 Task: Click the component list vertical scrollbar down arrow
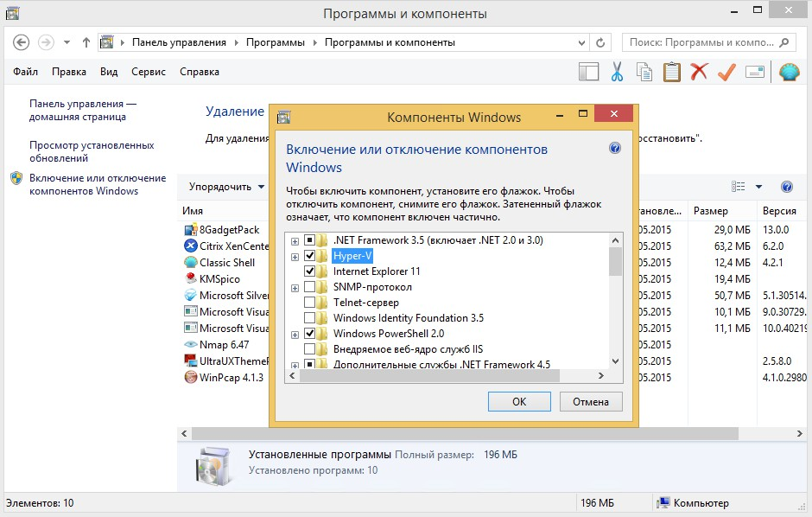(615, 361)
